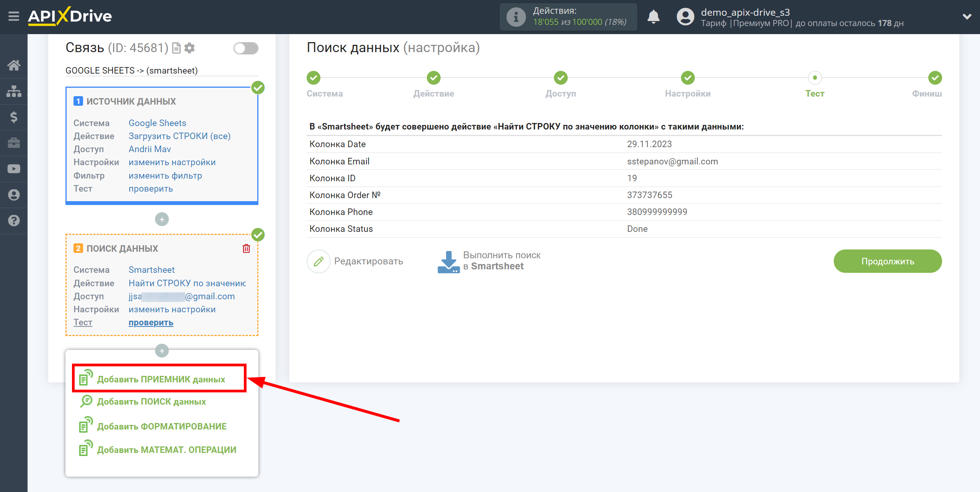This screenshot has width=980, height=492.
Task: Click the '1 ИСТОЧНИК ДАННЫХ' block header
Action: tap(124, 101)
